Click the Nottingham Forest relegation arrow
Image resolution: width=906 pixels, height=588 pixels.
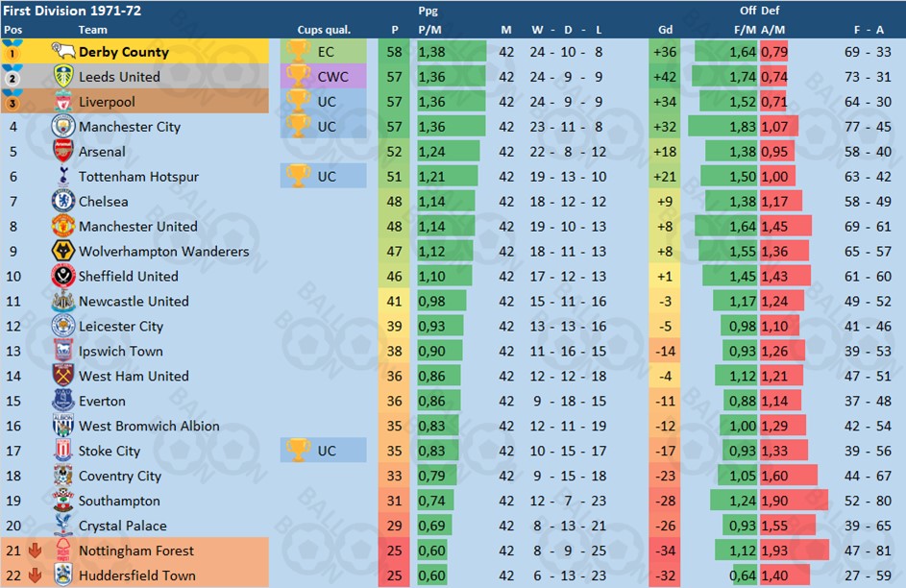click(x=35, y=551)
